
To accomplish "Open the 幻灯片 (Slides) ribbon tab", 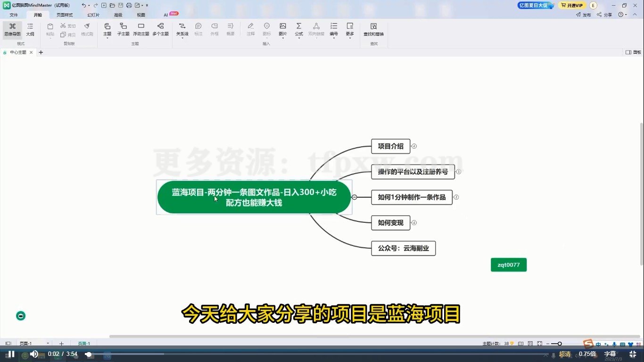I will tap(93, 15).
